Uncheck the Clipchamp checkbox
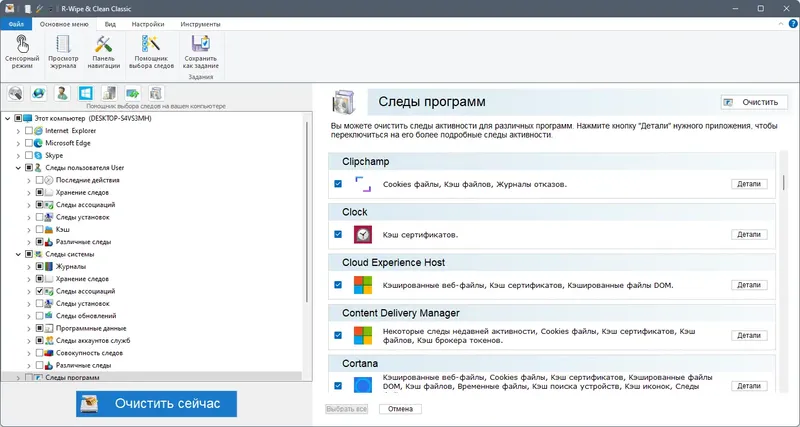The width and height of the screenshot is (800, 427). pos(338,184)
